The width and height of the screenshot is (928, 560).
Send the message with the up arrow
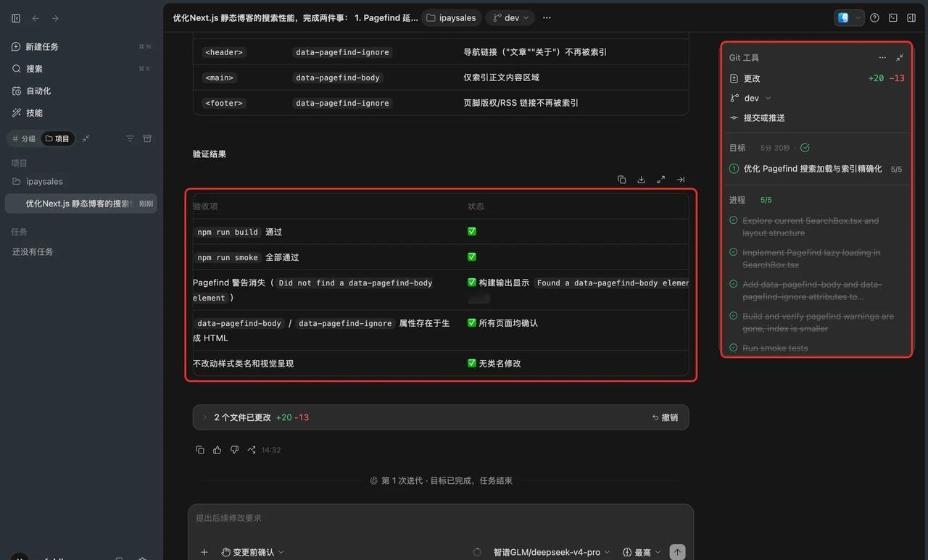pyautogui.click(x=677, y=552)
